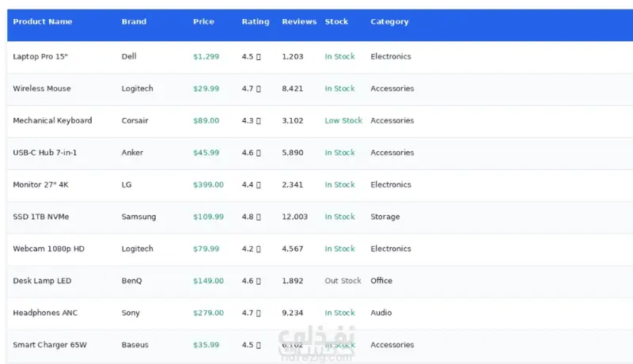The height and width of the screenshot is (364, 633).
Task: Select the $279.00 price value
Action: click(x=208, y=313)
